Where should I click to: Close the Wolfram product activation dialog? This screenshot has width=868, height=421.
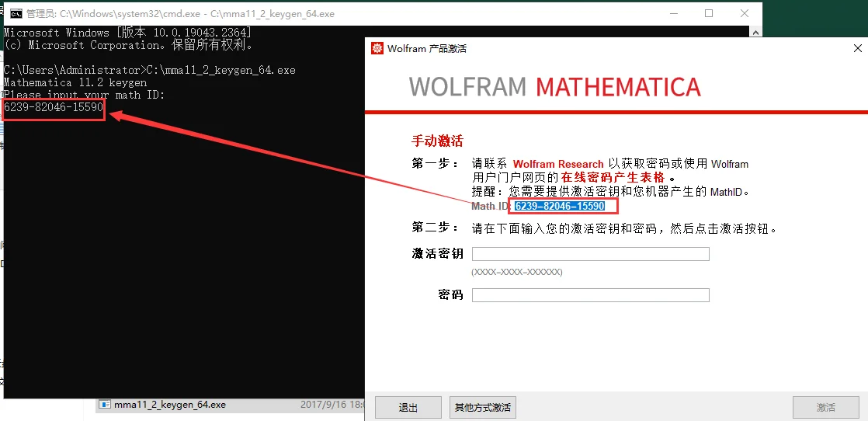(857, 48)
